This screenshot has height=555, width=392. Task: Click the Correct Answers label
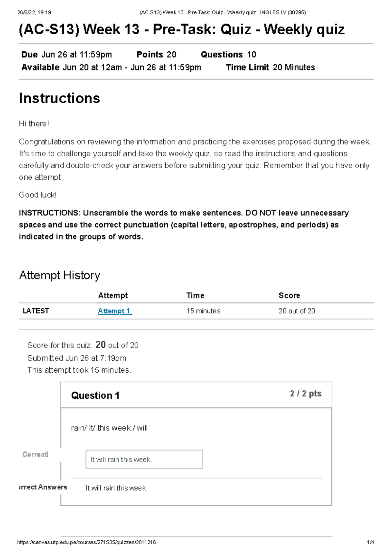point(43,487)
